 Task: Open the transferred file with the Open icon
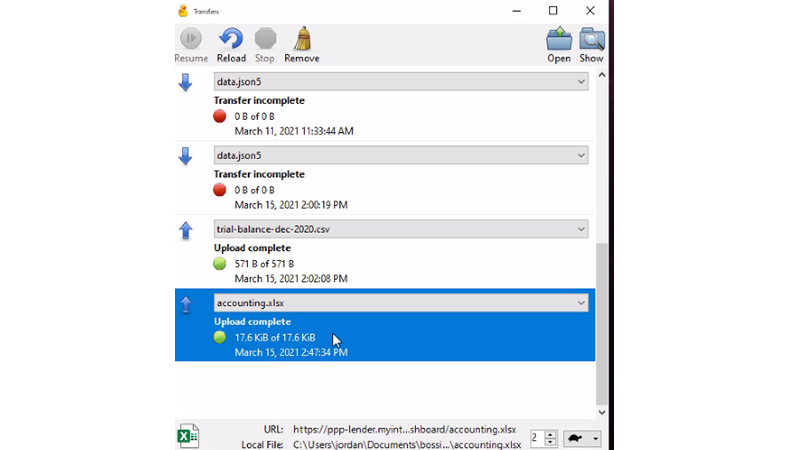[559, 45]
